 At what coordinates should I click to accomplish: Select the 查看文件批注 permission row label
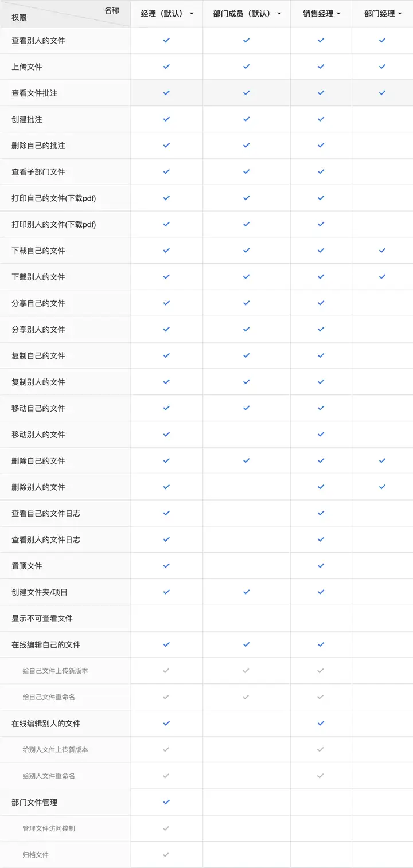pyautogui.click(x=34, y=93)
